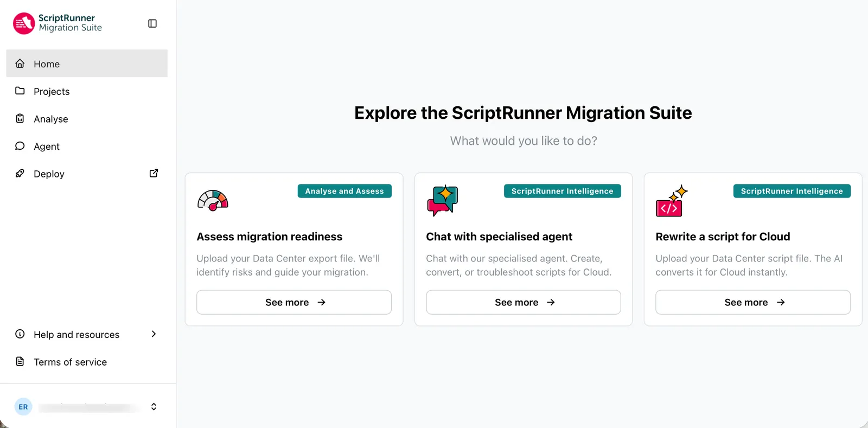See more about Assess migration readiness

294,302
